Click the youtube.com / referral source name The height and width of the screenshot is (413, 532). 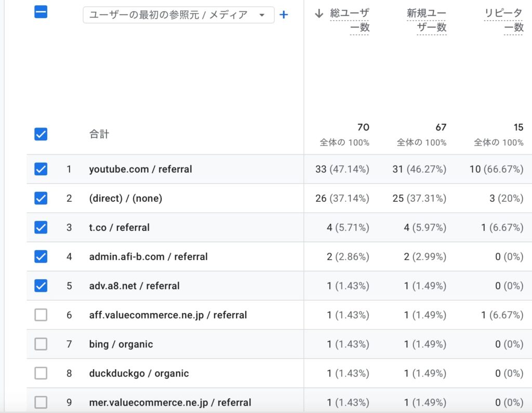(x=140, y=169)
